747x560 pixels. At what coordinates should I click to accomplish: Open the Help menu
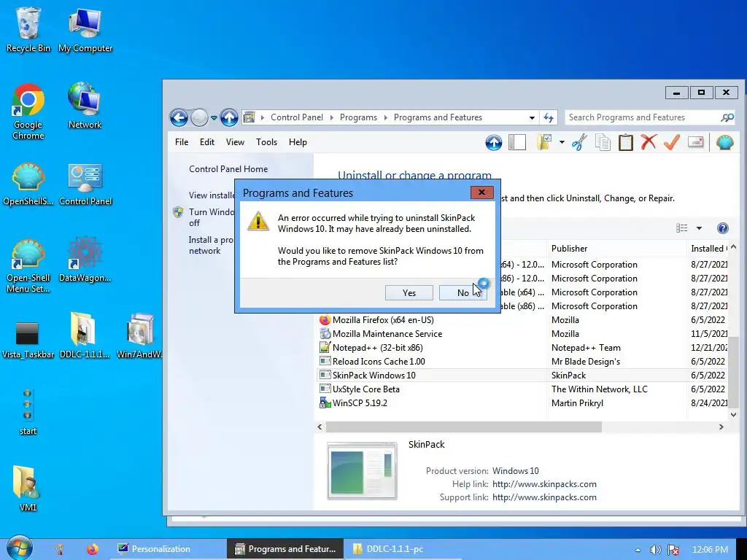pos(298,142)
